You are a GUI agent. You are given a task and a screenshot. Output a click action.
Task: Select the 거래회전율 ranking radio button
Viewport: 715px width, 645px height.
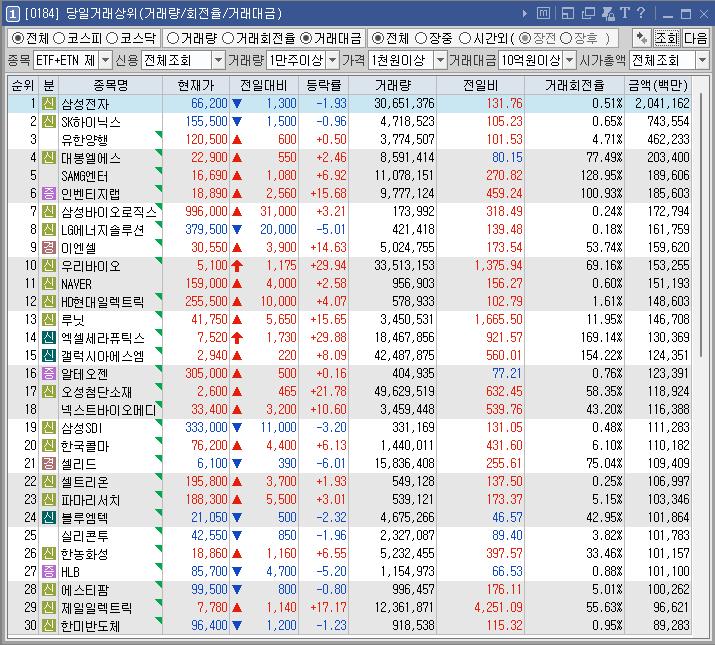click(x=228, y=38)
